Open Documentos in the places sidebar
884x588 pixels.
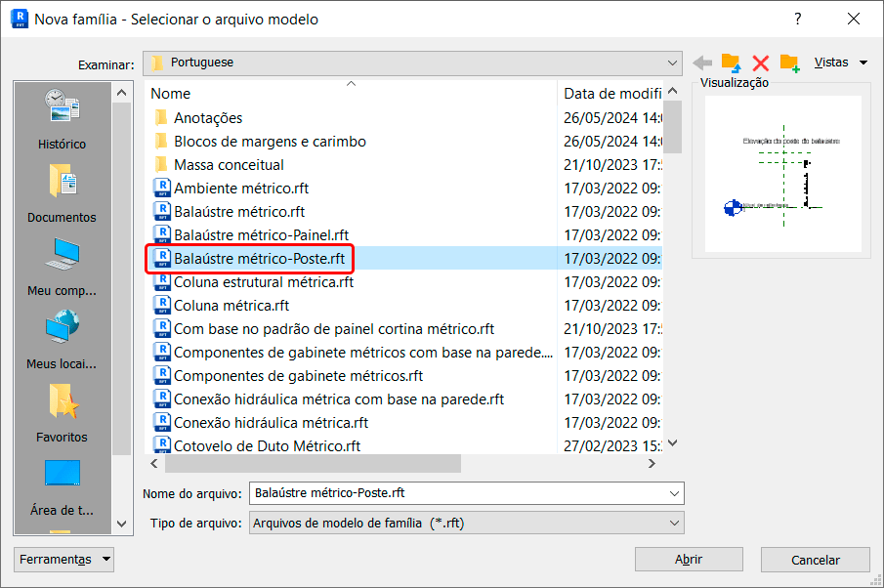click(62, 192)
